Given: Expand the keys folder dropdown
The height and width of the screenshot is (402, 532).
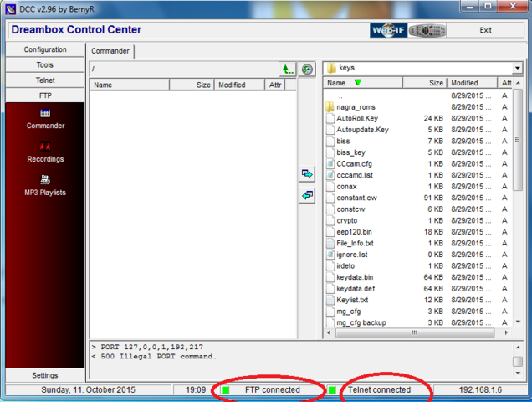Looking at the screenshot, I should point(517,68).
